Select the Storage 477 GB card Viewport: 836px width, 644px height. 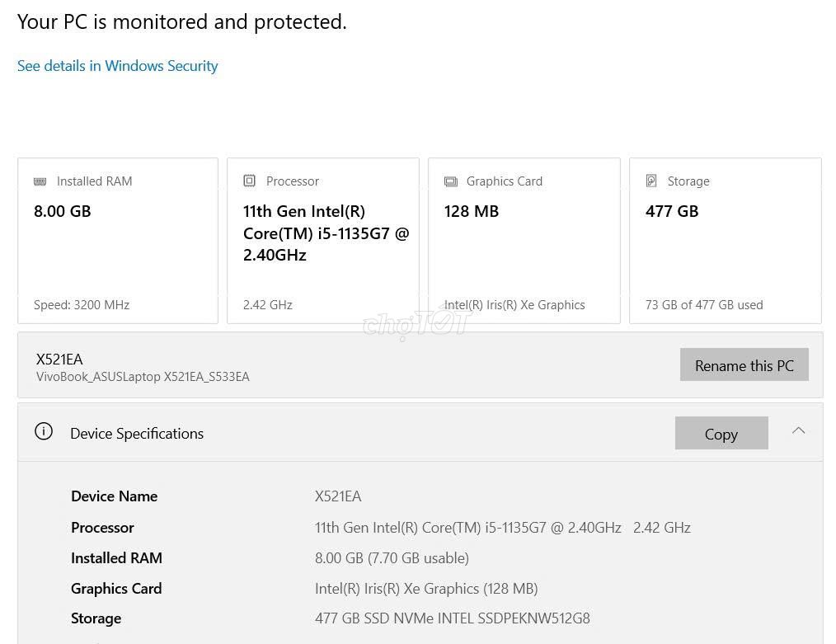pos(725,241)
